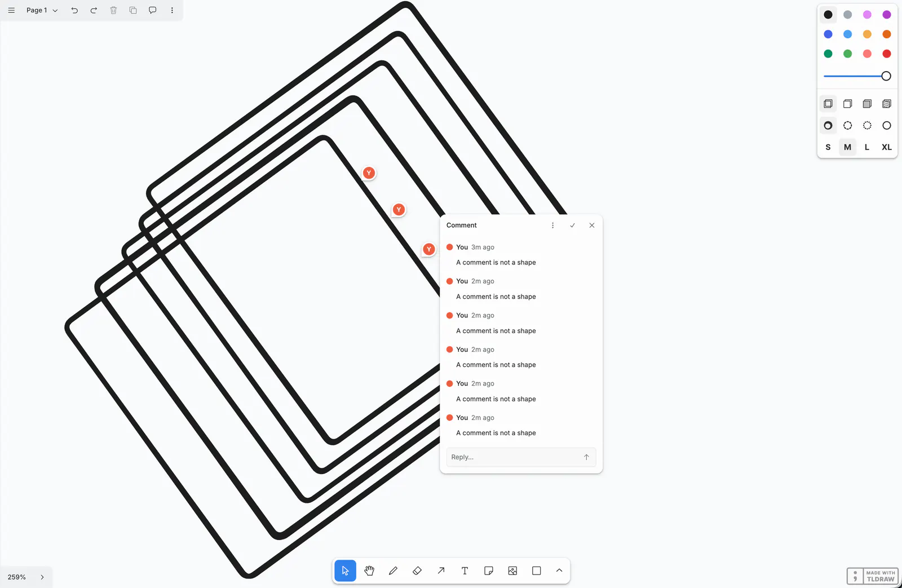Screen dimensions: 902x588
Task: Resolve the comment with checkmark
Action: [572, 225]
